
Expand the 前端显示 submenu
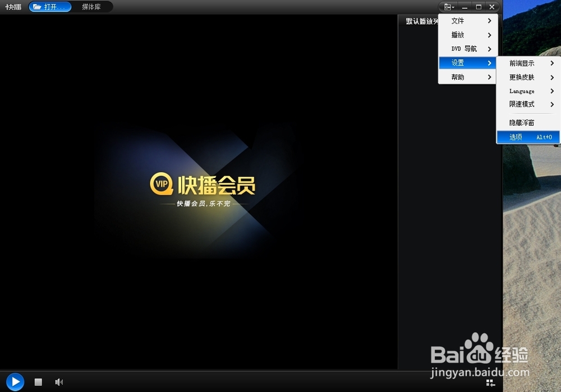point(528,63)
